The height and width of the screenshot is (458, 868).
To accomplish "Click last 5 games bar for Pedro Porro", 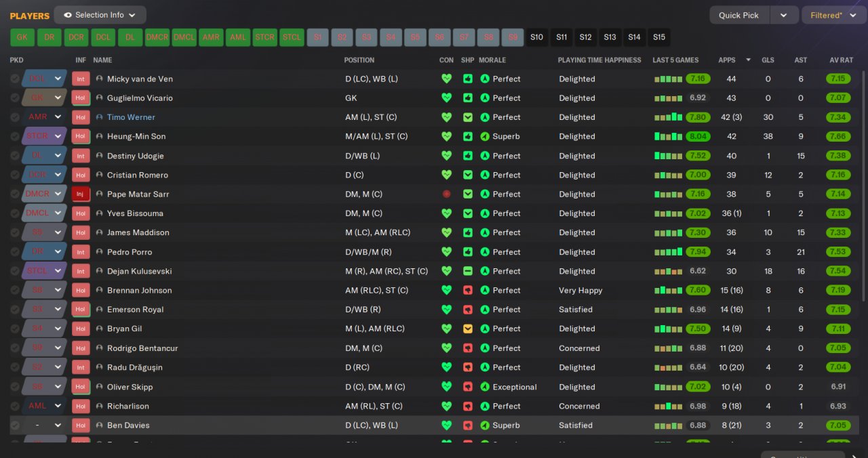I will [668, 251].
